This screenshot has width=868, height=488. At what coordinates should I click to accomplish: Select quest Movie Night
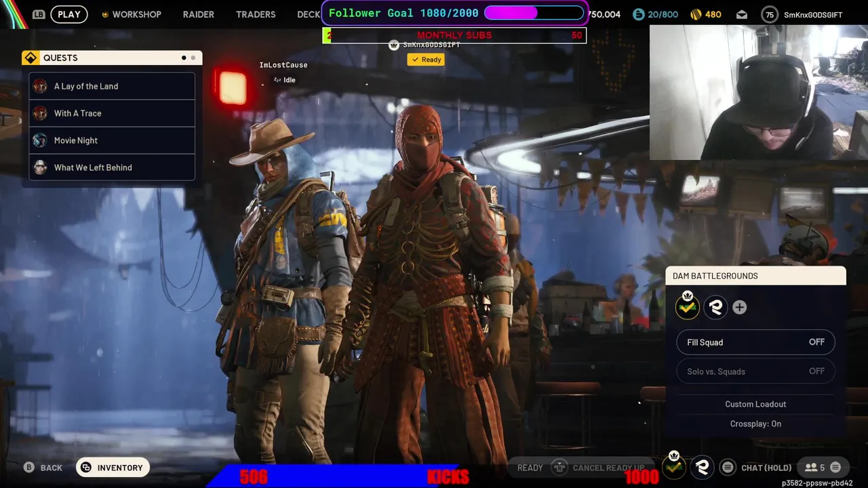coord(112,140)
